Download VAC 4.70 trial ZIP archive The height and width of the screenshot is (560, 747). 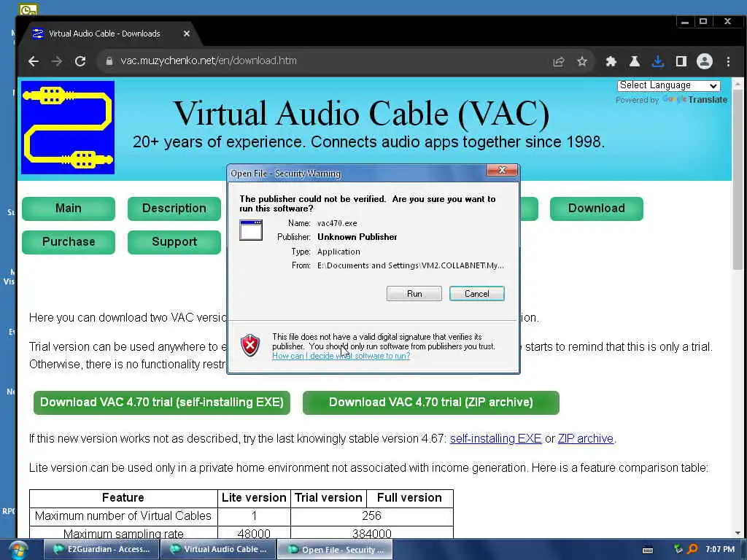[x=430, y=402]
